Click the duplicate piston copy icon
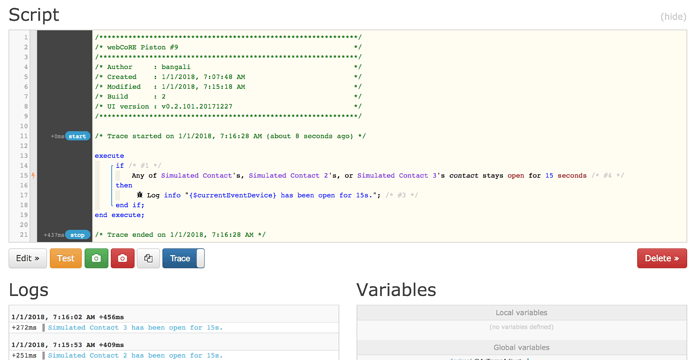Screen dimensions: 690x360 point(148,258)
